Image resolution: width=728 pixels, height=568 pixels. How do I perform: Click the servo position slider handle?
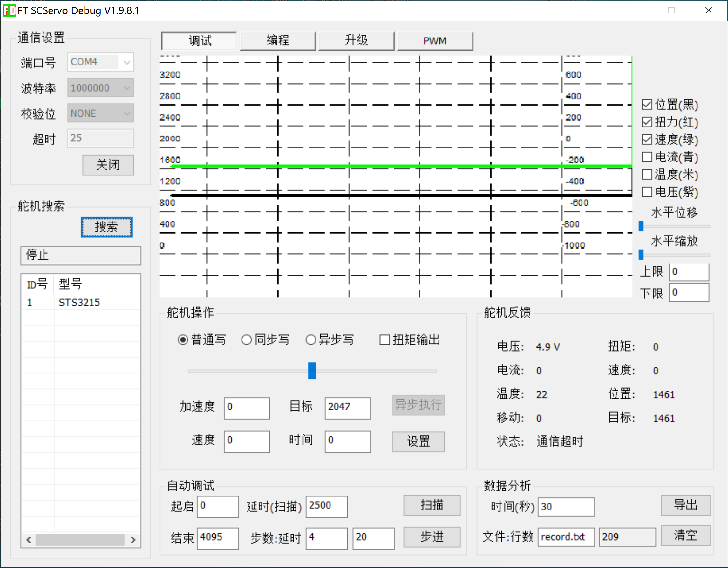coord(312,371)
